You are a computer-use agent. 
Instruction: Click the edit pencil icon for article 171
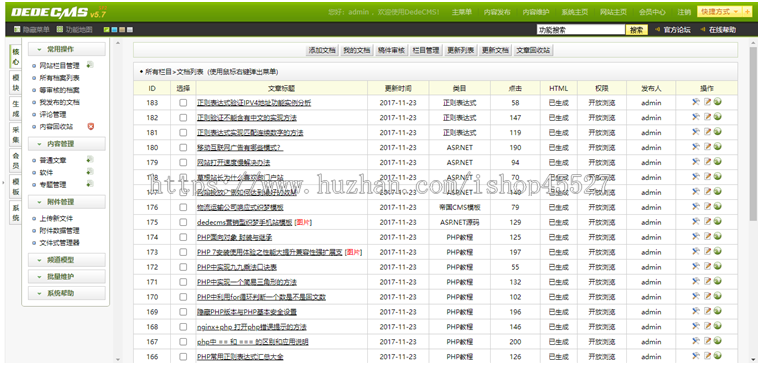point(707,282)
